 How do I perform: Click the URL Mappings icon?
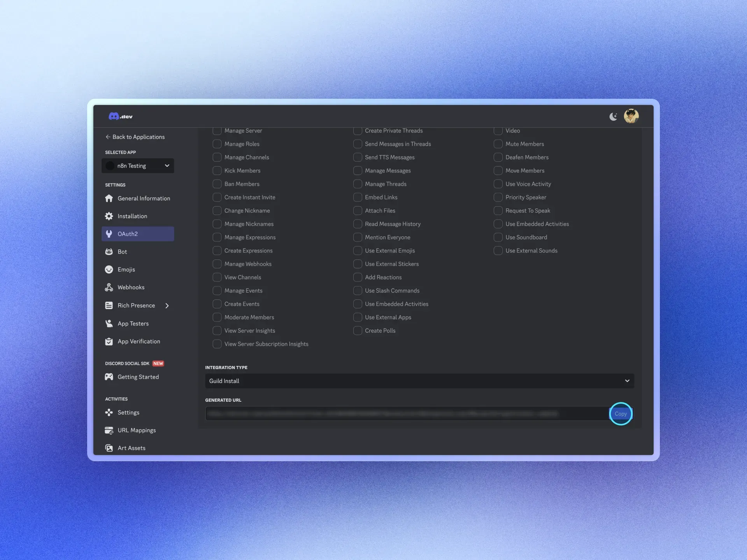(x=109, y=430)
